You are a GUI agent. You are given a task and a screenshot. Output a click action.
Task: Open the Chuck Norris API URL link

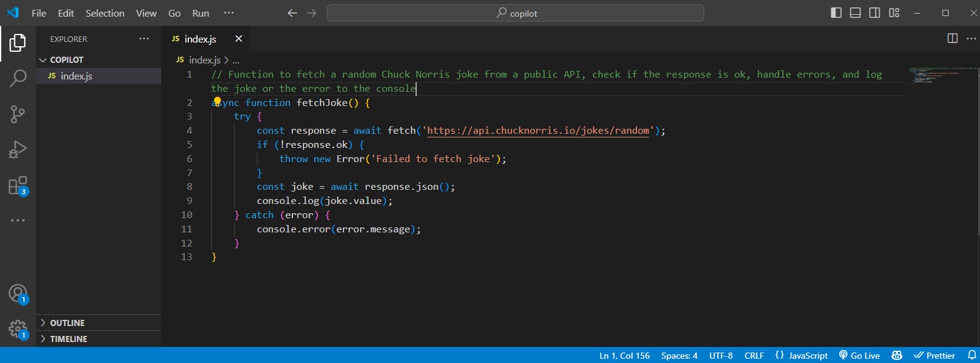coord(537,131)
